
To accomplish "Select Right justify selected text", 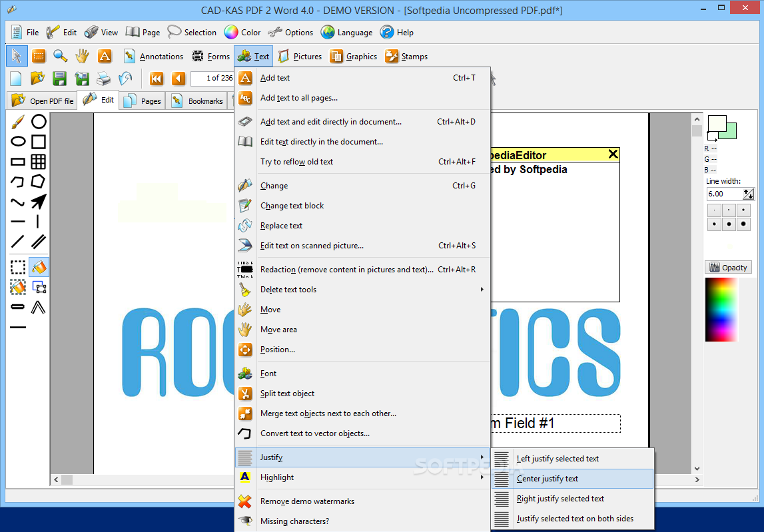I will click(x=573, y=499).
